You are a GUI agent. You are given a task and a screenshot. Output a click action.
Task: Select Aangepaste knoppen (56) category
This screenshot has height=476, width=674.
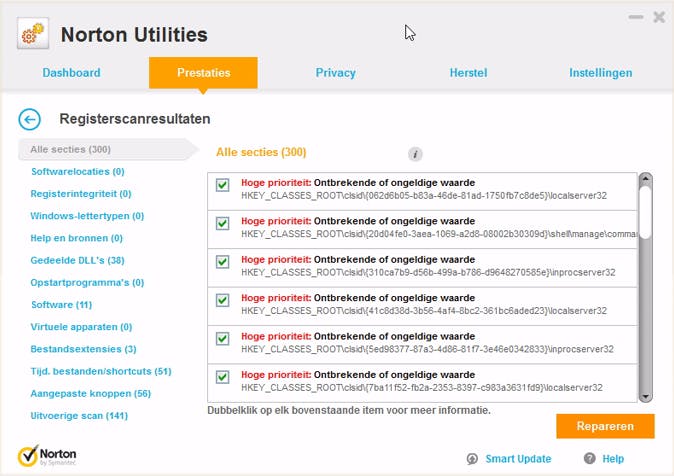pos(90,393)
